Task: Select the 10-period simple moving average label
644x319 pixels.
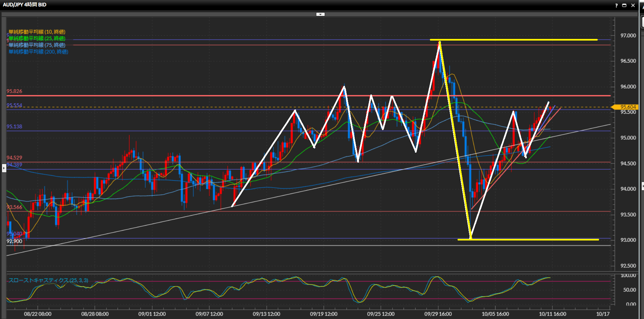Action: coord(37,32)
